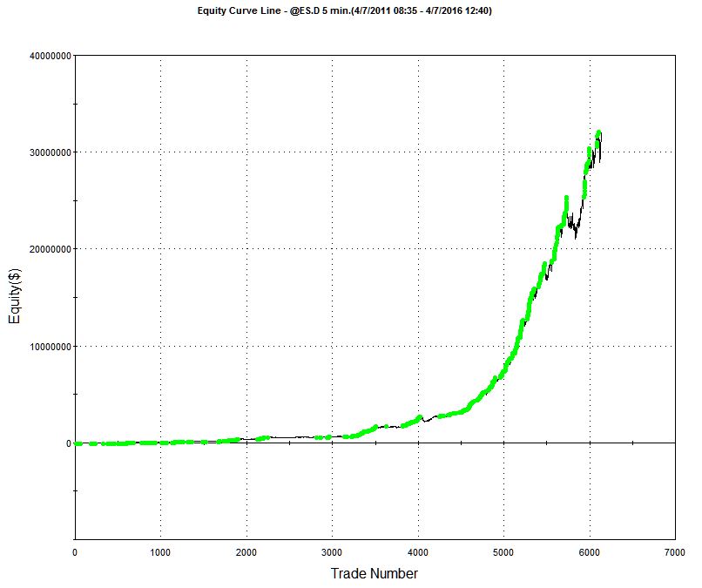Click the x-axis value 7000
The height and width of the screenshot is (588, 702).
pos(675,552)
